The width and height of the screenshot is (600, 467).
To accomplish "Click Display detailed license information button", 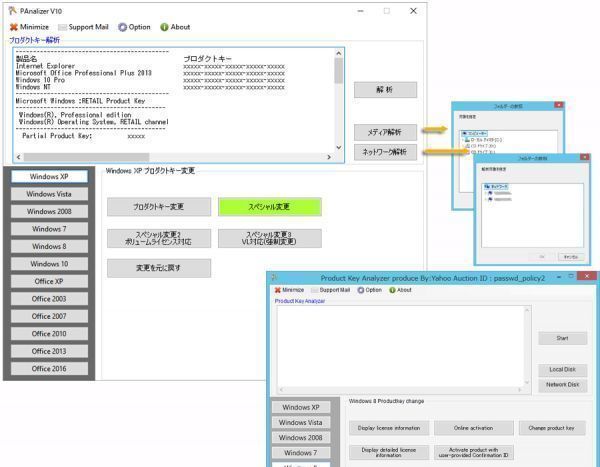I will click(389, 452).
